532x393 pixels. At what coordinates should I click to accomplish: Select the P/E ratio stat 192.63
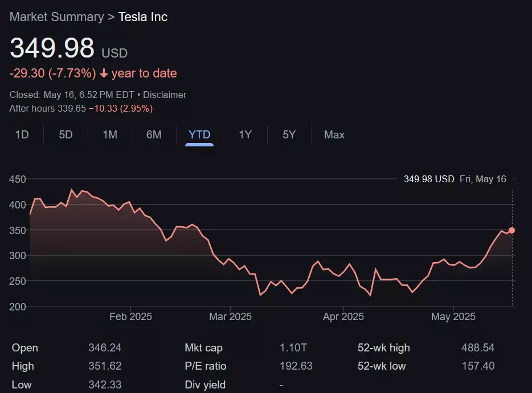[296, 366]
